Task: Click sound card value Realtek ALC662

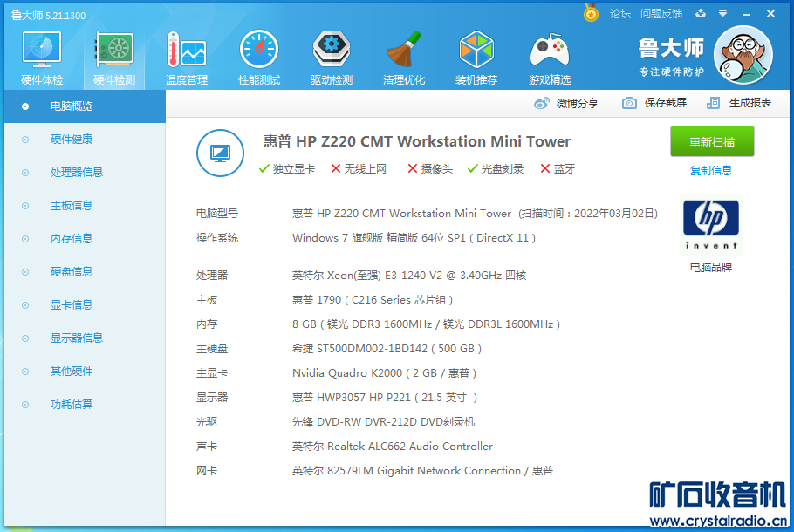Action: click(x=393, y=447)
